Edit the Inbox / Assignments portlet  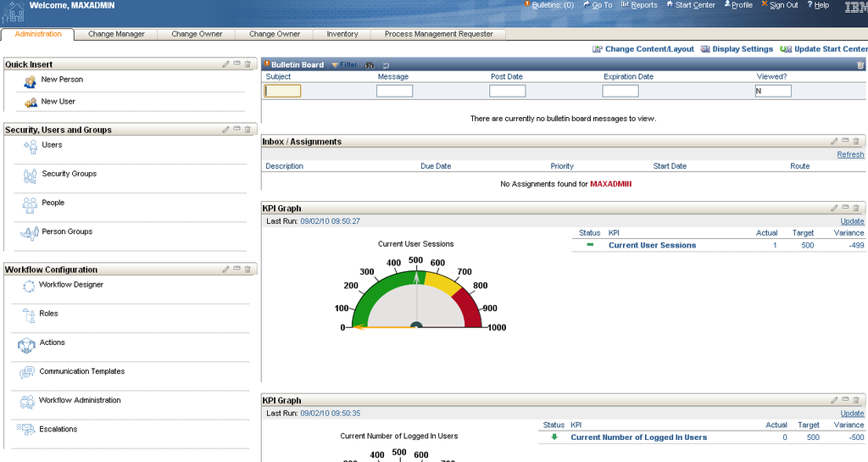pyautogui.click(x=834, y=142)
